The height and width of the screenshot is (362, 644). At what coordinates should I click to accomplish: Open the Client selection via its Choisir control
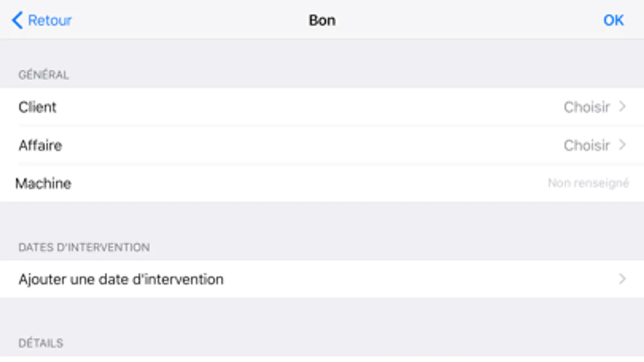click(587, 107)
